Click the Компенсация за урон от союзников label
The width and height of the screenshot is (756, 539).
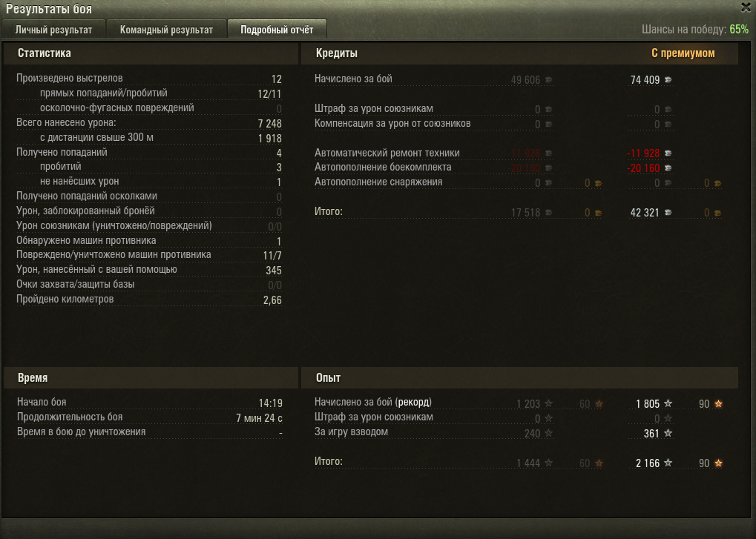click(x=392, y=123)
